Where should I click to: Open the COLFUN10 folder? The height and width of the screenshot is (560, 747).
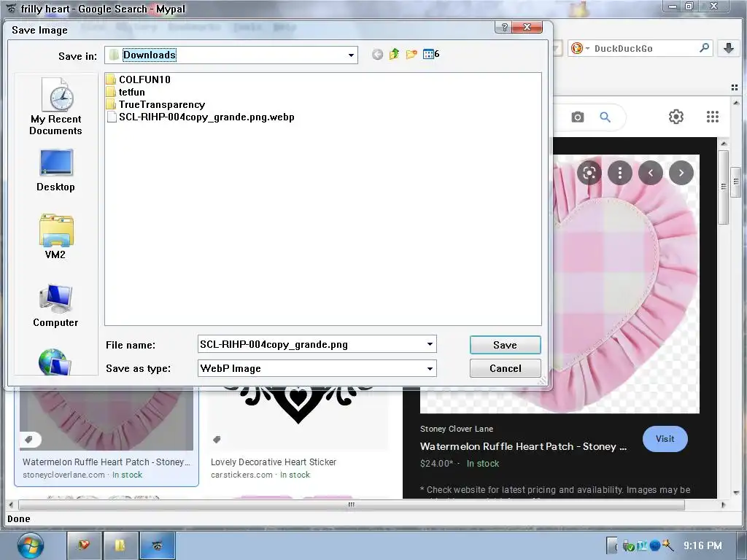(x=138, y=79)
